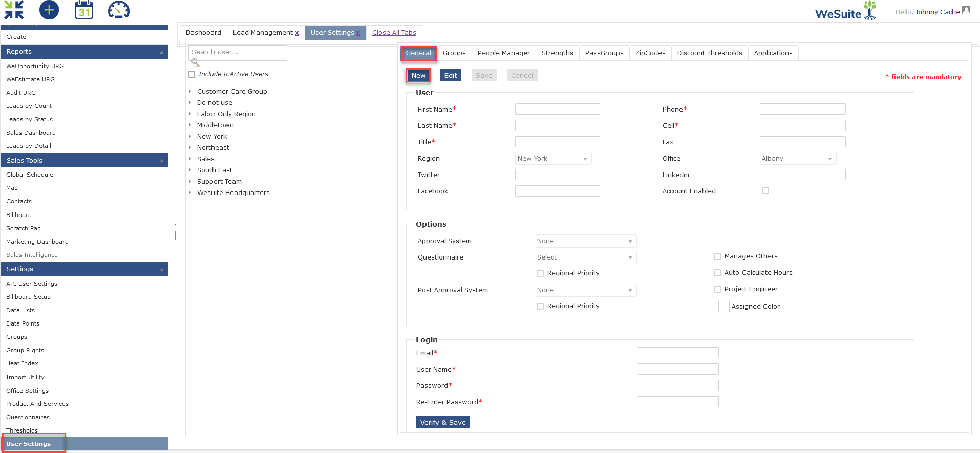The image size is (980, 453).
Task: Open the PassGroups tab
Action: point(604,53)
